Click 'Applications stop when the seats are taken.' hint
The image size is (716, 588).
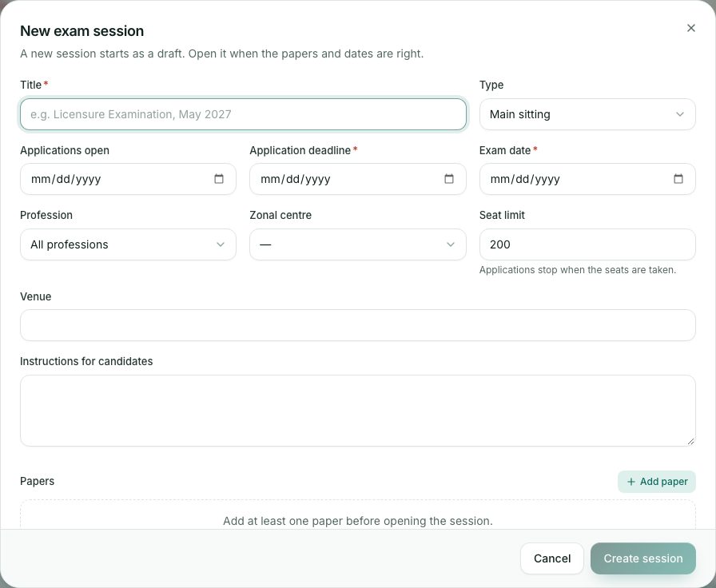click(x=578, y=270)
